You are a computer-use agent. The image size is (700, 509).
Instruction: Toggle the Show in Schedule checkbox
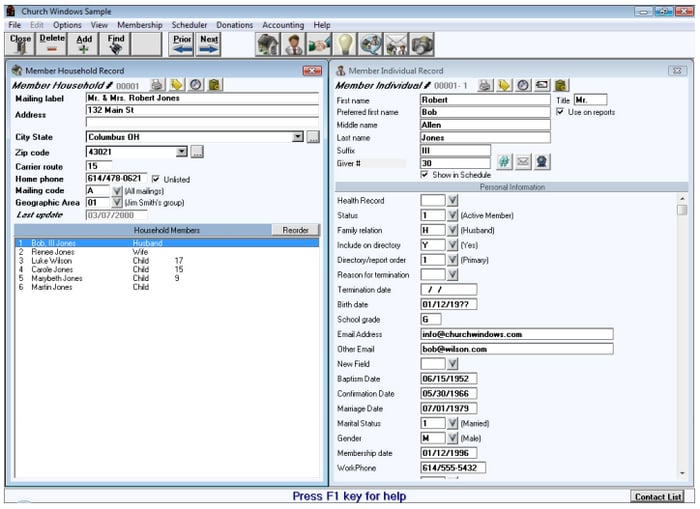coord(425,175)
